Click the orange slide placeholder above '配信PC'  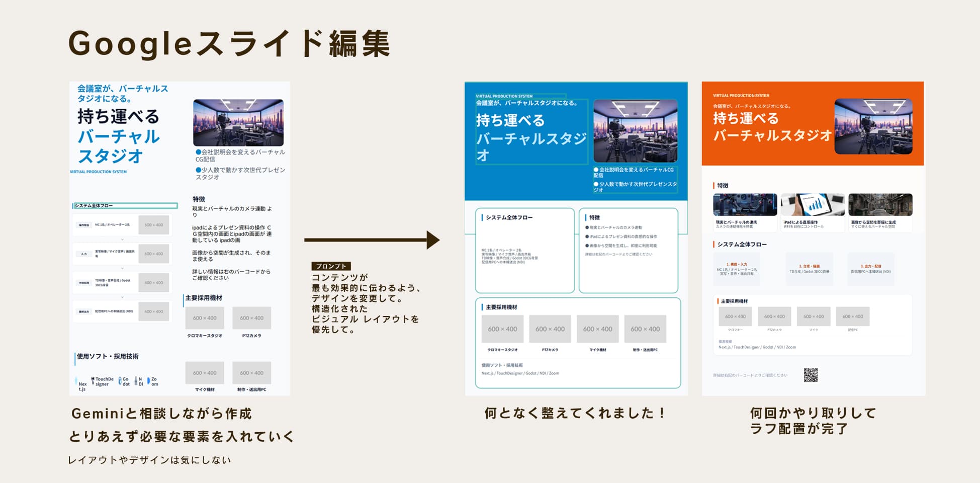(853, 316)
